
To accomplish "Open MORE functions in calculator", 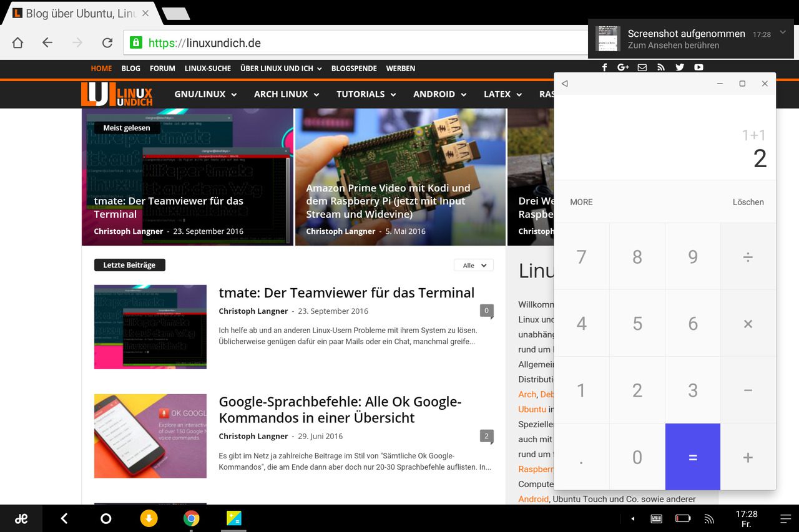I will click(581, 202).
